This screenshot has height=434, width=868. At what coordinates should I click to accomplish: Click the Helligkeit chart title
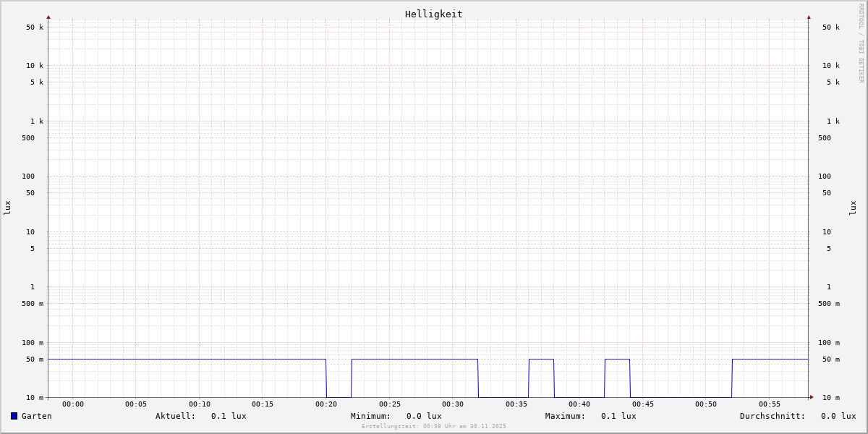tap(434, 14)
